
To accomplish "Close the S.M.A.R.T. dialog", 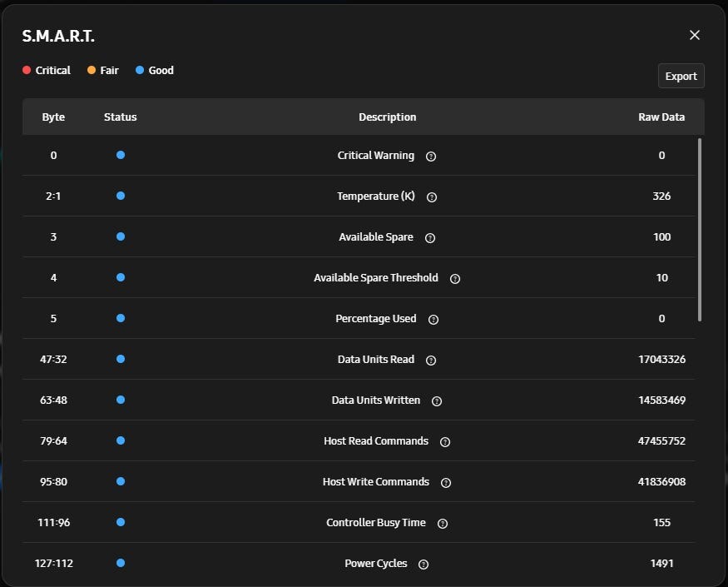I will click(695, 35).
